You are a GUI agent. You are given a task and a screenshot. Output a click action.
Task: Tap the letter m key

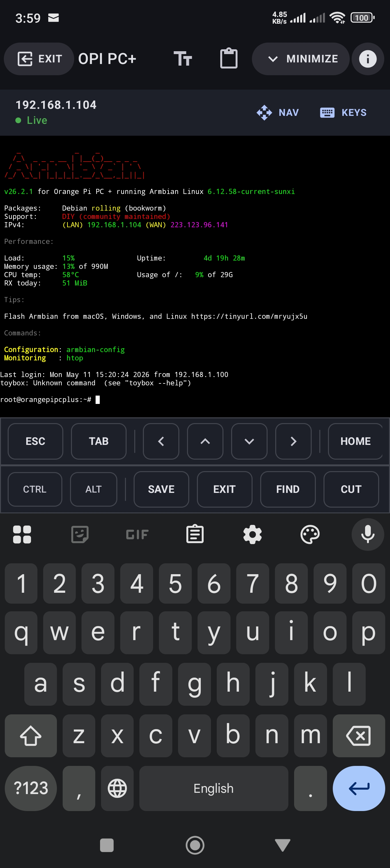coord(310,735)
